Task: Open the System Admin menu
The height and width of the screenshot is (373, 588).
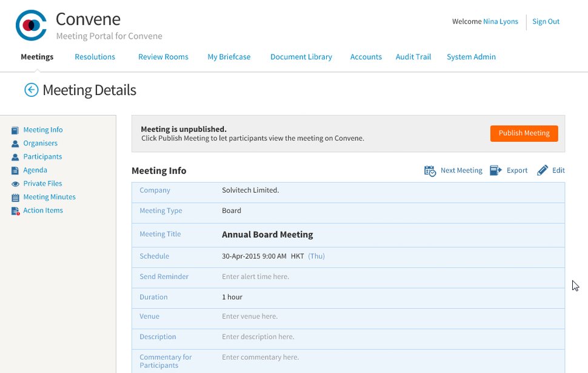Action: [x=471, y=57]
